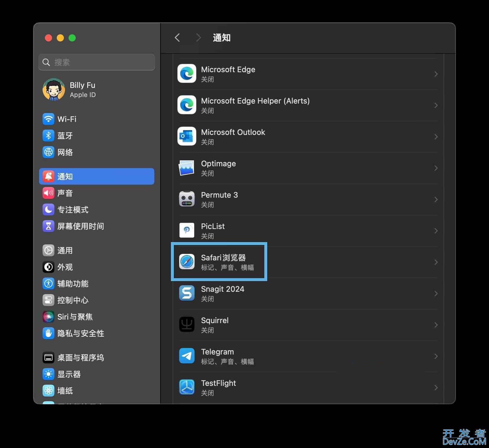Open the 通用 label in the sidebar
Viewport: 489px width, 448px height.
[65, 251]
